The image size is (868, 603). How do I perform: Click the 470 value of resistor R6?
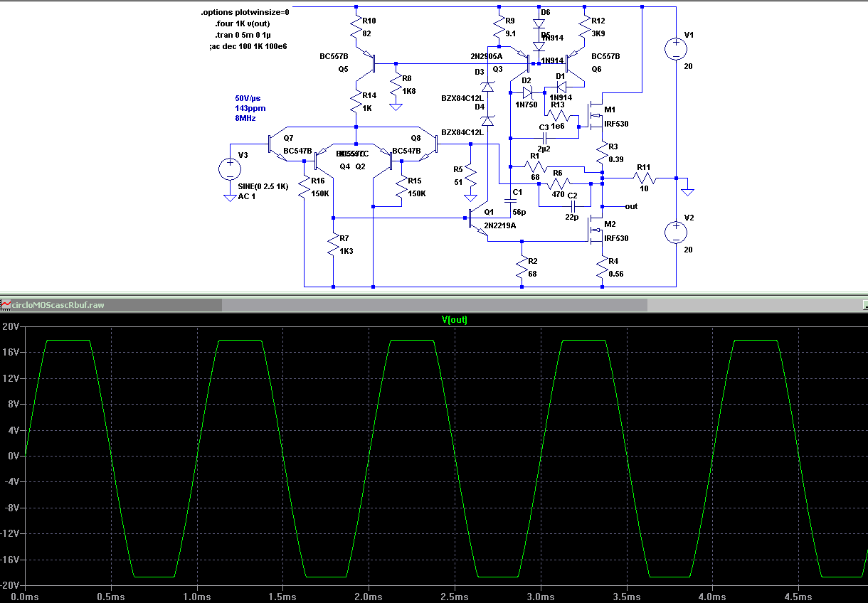point(558,193)
